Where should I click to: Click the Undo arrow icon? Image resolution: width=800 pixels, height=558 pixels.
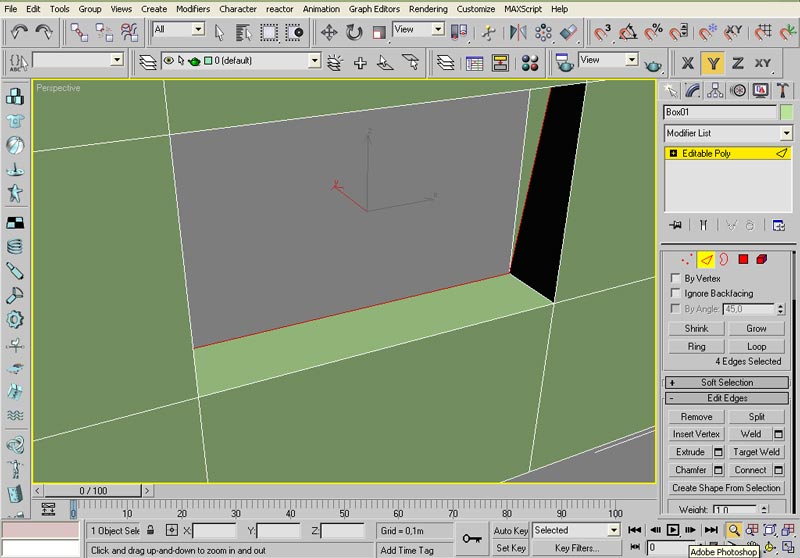[19, 33]
